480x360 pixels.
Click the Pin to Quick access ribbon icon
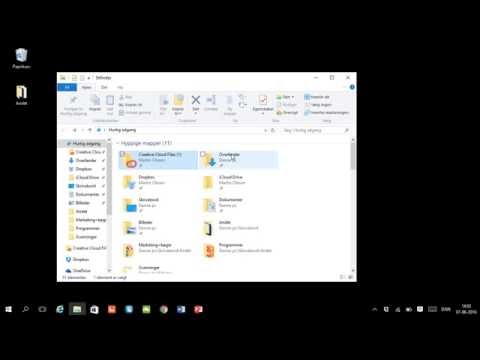[x=73, y=100]
